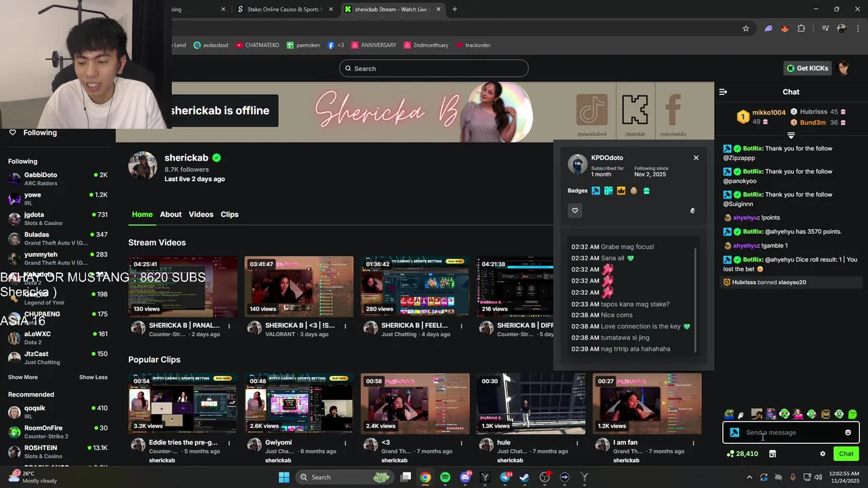Open the Following heart link in the sidebar

33,133
